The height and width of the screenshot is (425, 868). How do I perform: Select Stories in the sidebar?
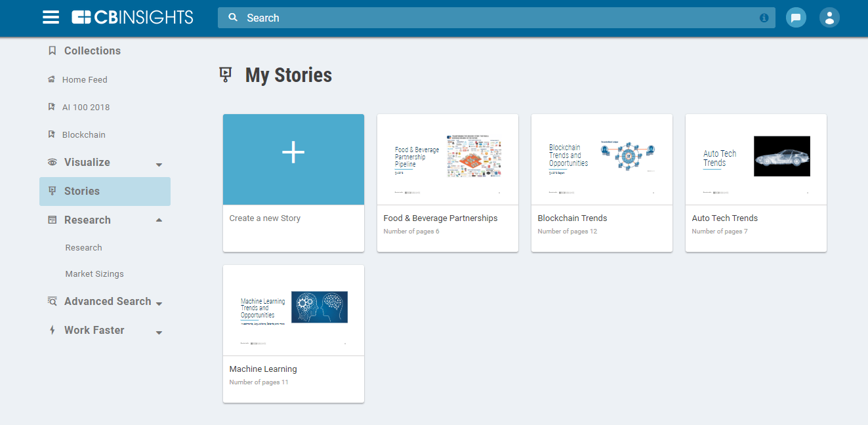tap(82, 191)
